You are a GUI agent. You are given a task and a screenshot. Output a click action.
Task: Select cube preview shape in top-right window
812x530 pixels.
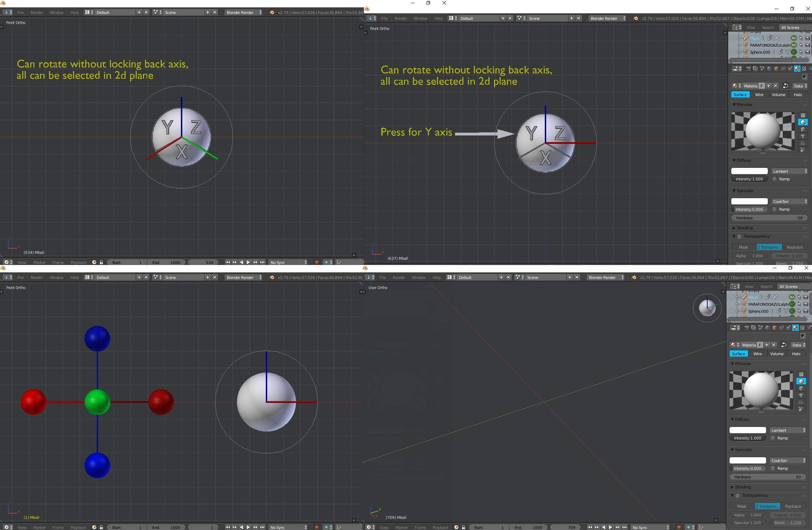[803, 129]
